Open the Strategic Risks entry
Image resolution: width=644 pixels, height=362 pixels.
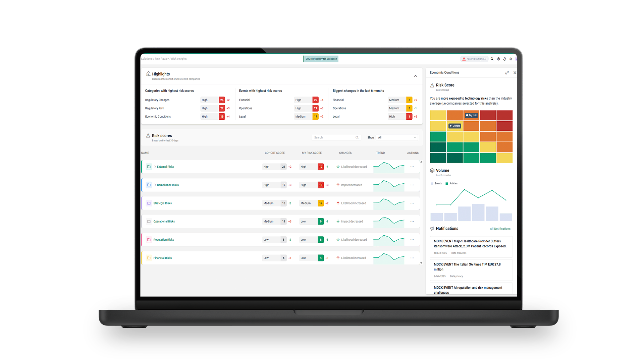pyautogui.click(x=162, y=203)
